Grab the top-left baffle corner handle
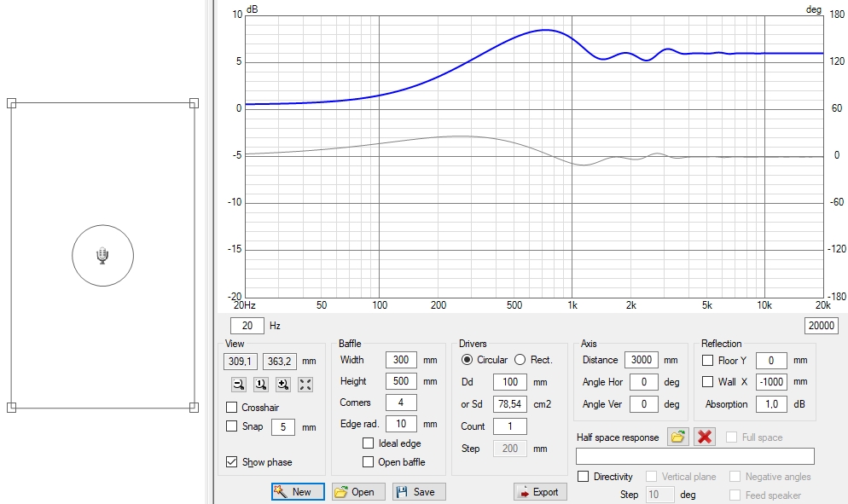Image resolution: width=848 pixels, height=504 pixels. coord(11,102)
